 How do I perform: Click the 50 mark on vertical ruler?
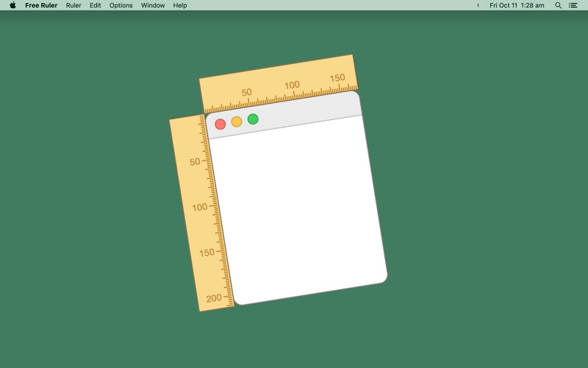pos(195,162)
